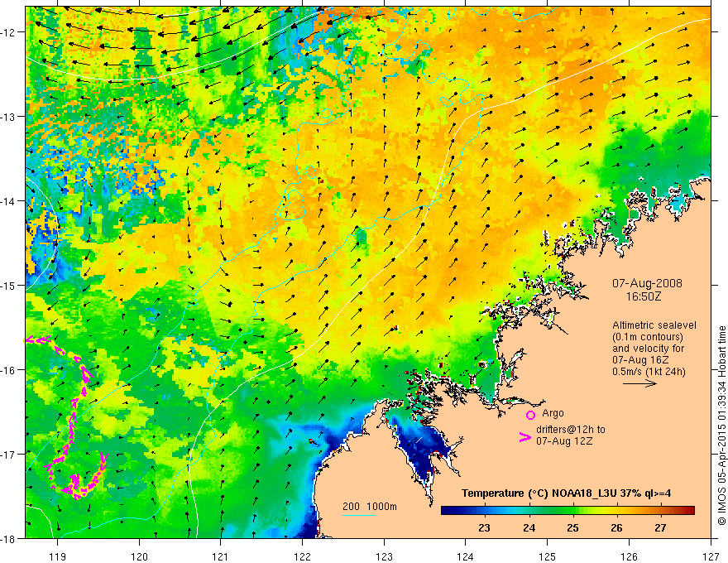
Task: Click the date text 07-Aug-2008
Action: [x=647, y=283]
